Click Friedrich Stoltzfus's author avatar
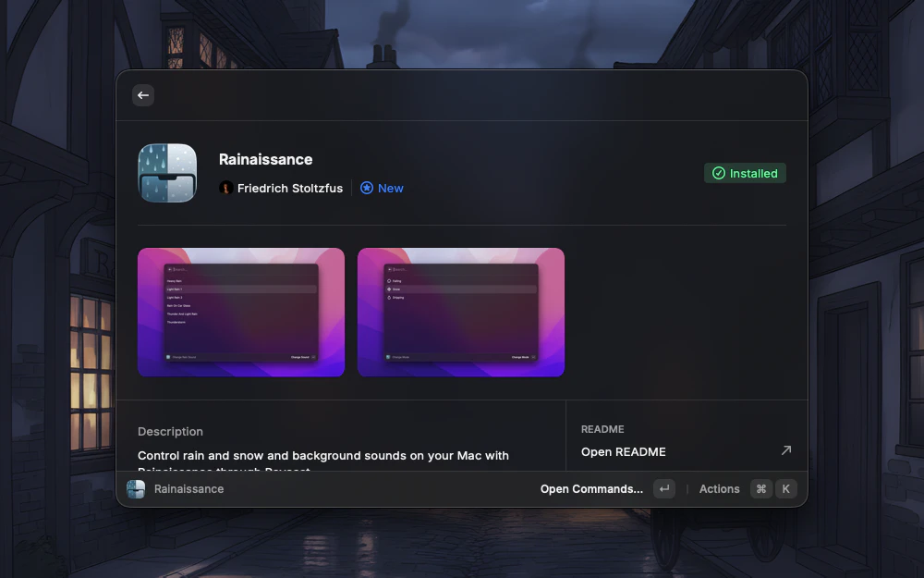The width and height of the screenshot is (924, 578). pos(225,188)
